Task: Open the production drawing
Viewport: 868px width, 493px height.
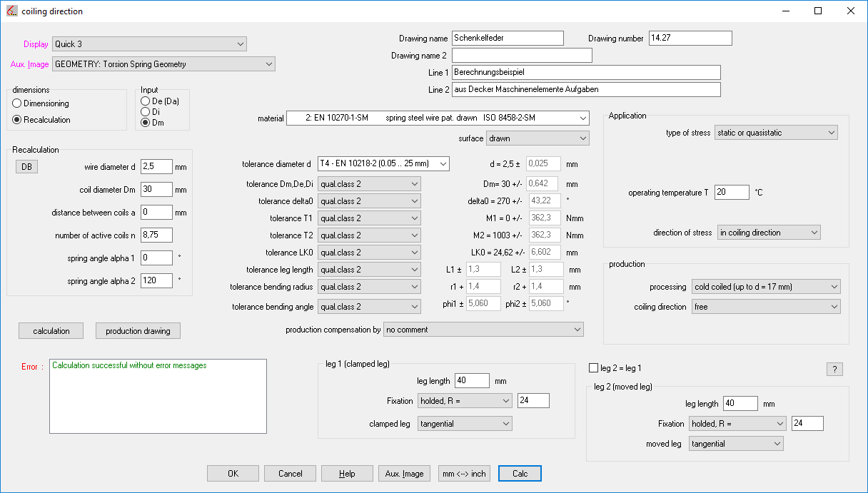Action: pyautogui.click(x=138, y=331)
